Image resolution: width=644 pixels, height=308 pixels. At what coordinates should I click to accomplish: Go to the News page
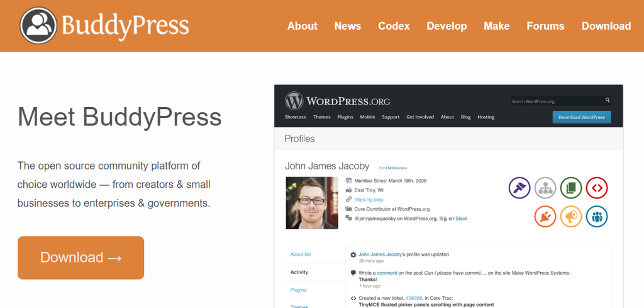coord(347,26)
